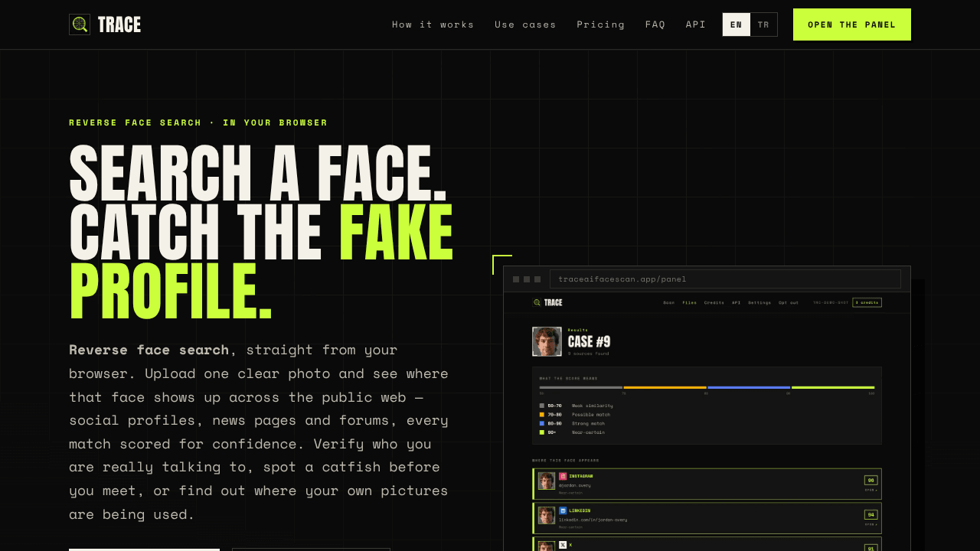Click the CASE #9 heading text
The image size is (980, 551).
click(589, 341)
